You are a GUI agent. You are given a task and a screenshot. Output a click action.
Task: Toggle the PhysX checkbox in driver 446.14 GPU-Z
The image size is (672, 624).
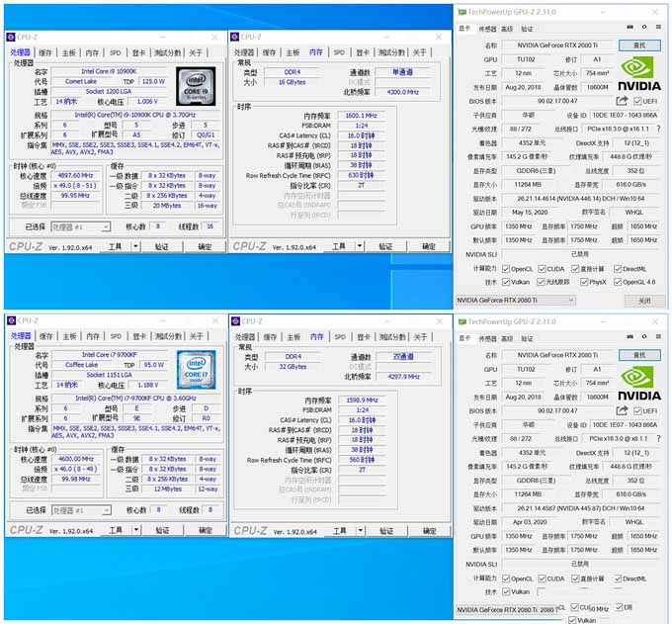coord(583,282)
